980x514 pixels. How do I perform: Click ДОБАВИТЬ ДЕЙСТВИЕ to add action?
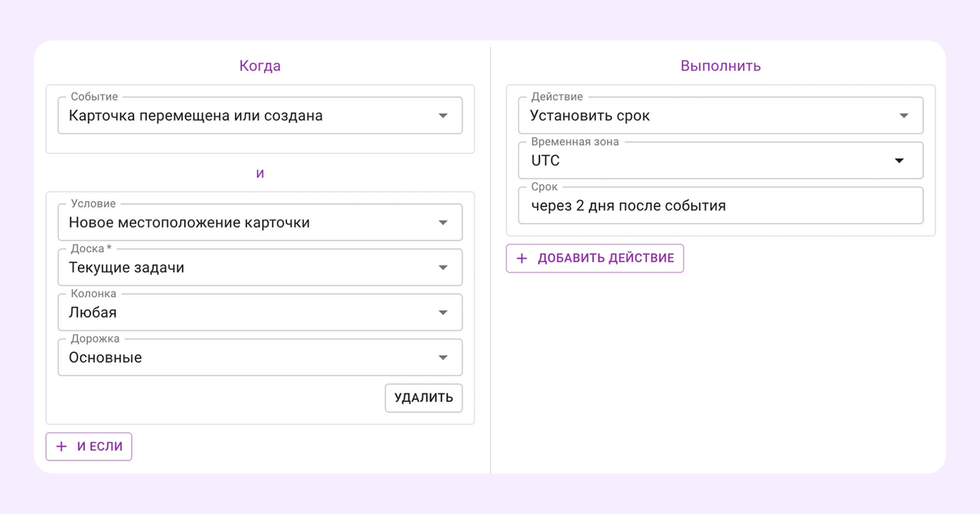(606, 258)
